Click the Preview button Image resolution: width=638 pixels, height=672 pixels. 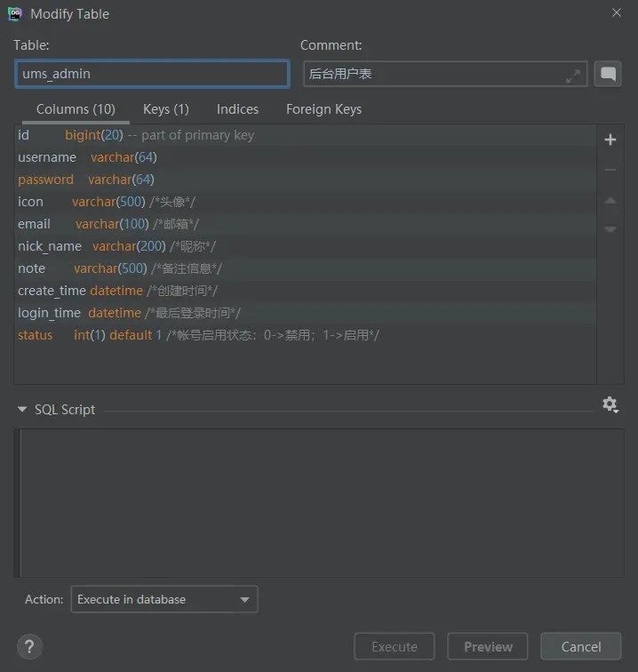tap(488, 646)
